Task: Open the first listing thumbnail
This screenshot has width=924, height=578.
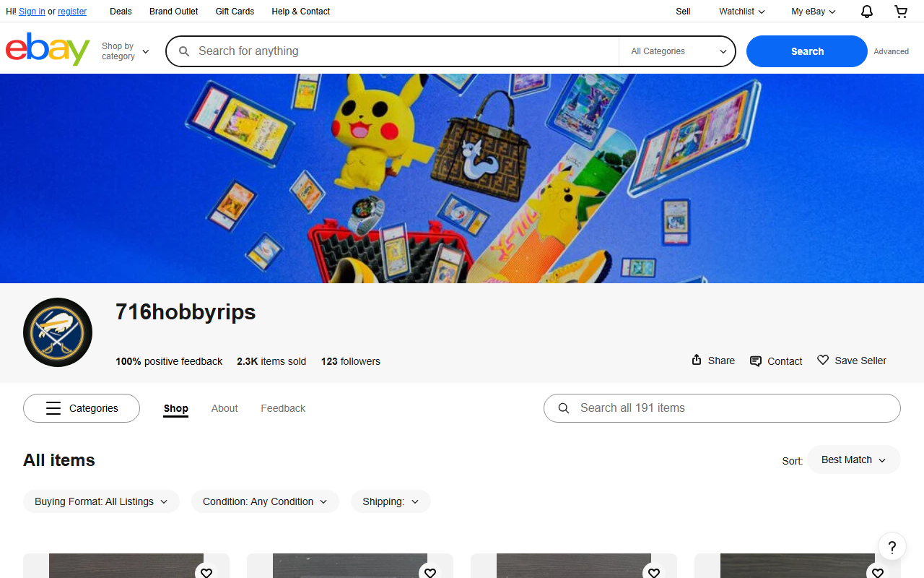Action: 126,566
